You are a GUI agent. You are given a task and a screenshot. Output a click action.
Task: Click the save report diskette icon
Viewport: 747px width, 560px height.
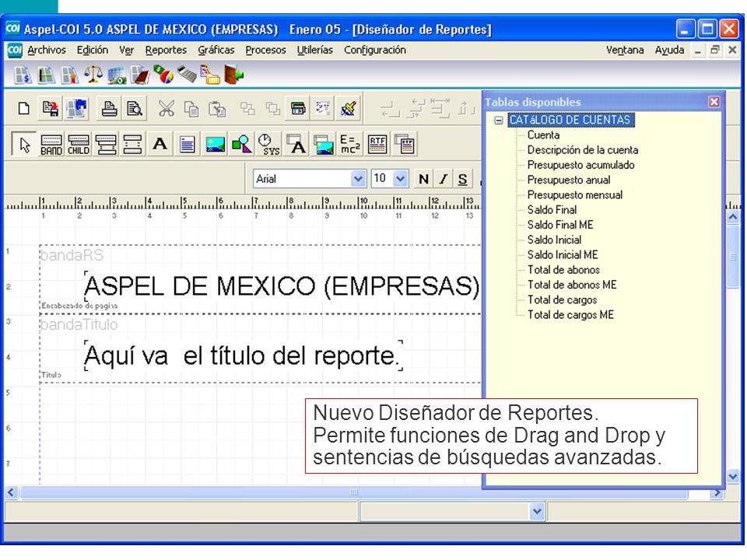[x=50, y=109]
